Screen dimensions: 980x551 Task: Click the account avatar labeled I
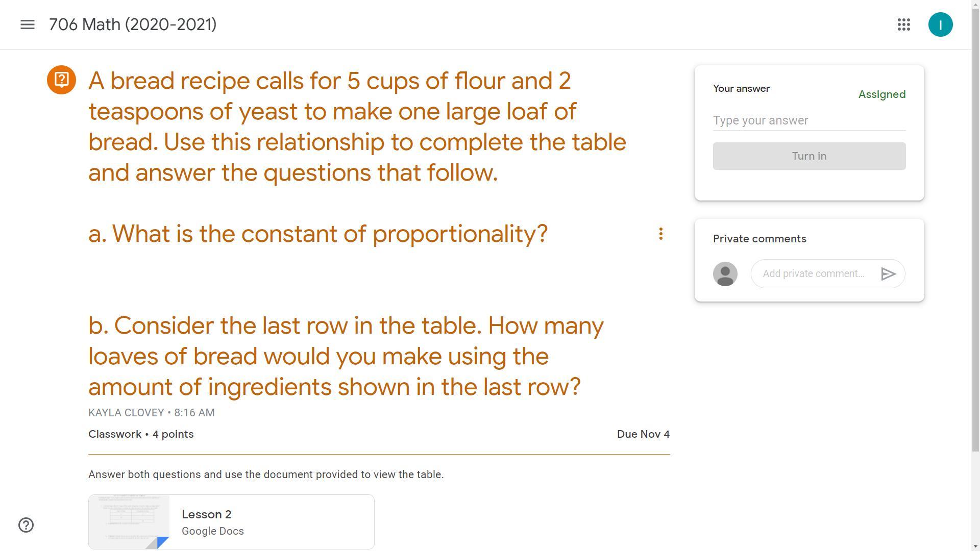click(940, 24)
